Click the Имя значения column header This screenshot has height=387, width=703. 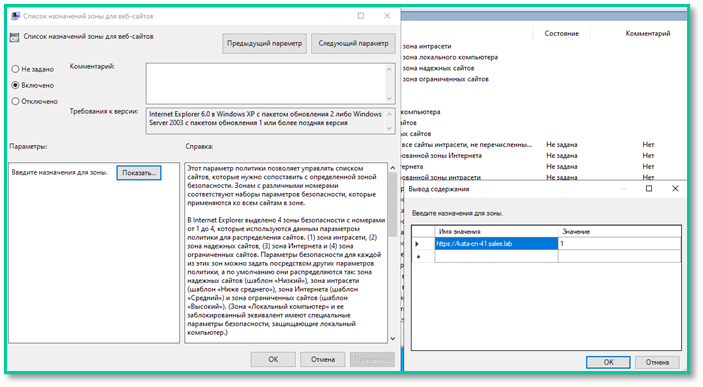[496, 231]
